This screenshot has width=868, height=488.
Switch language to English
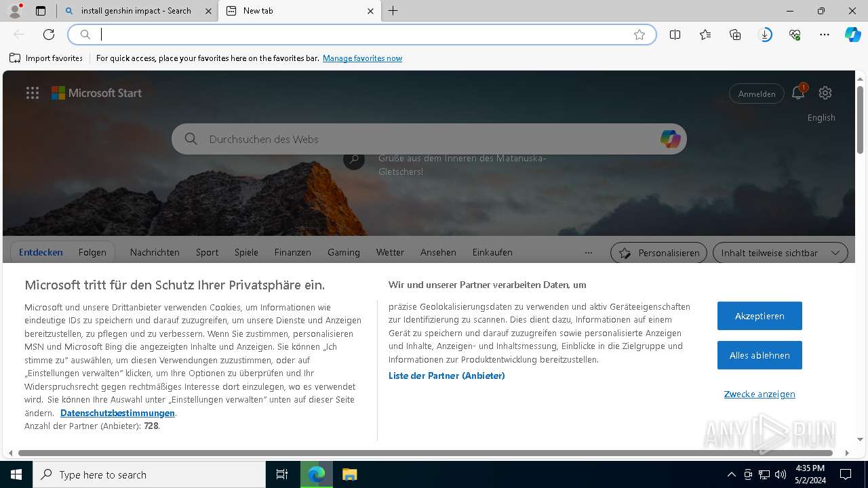tap(821, 117)
